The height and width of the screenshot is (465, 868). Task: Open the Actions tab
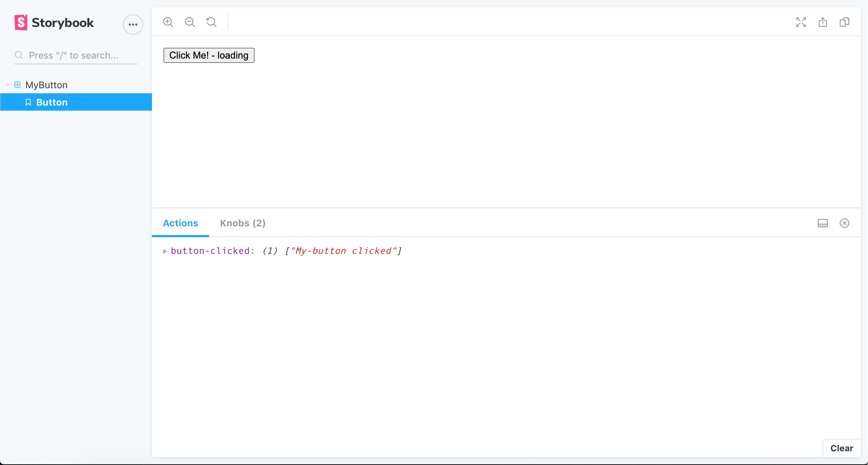point(180,223)
